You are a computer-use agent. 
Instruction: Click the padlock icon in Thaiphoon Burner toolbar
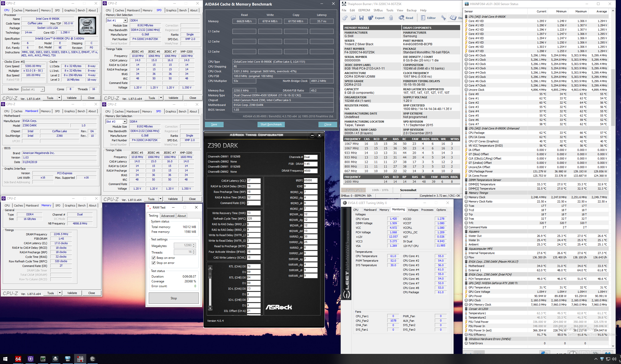tap(391, 18)
